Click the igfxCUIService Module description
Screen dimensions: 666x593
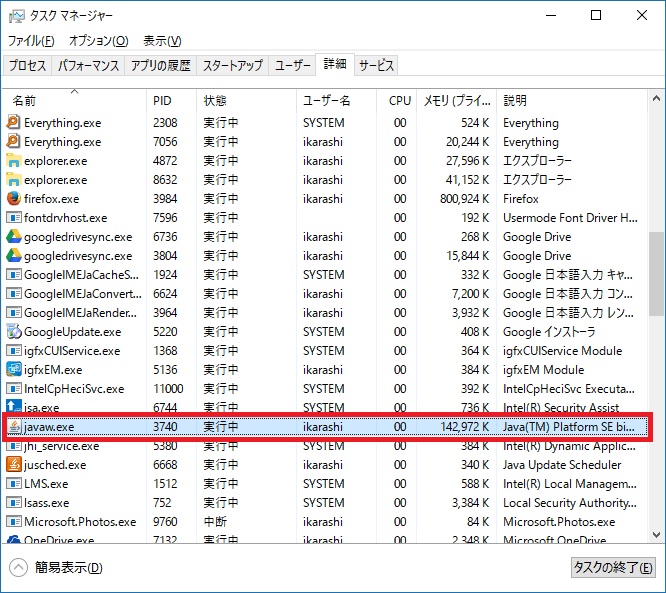point(562,350)
